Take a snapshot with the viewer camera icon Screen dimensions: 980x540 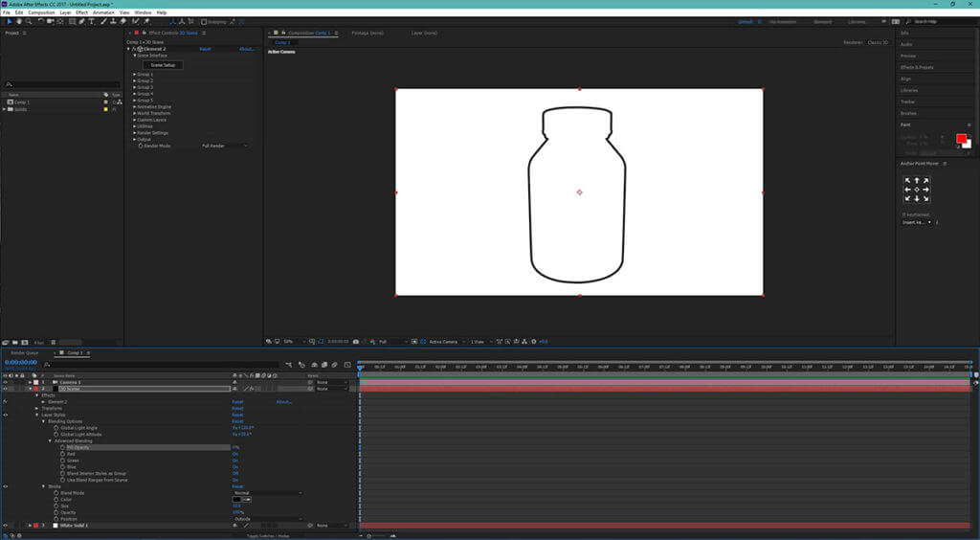[x=356, y=342]
